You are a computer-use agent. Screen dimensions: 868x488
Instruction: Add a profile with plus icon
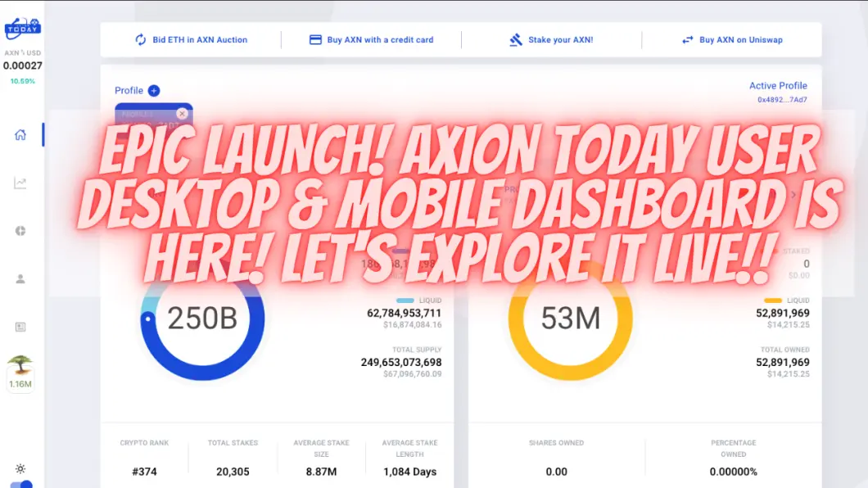click(154, 91)
